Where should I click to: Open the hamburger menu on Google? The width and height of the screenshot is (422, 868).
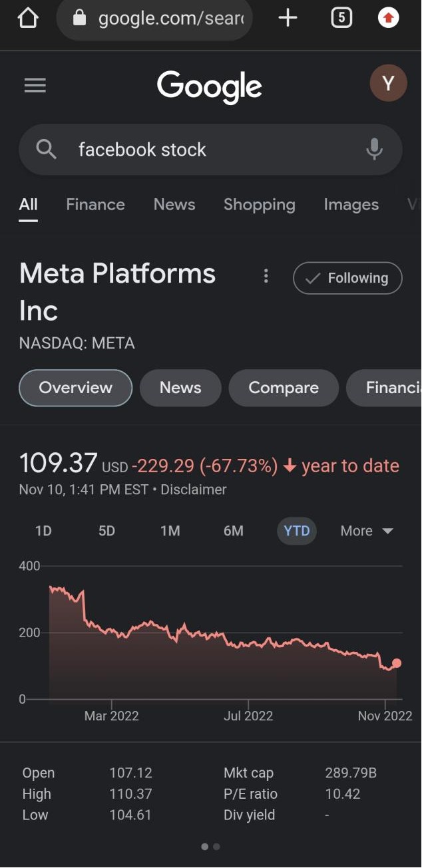point(35,85)
